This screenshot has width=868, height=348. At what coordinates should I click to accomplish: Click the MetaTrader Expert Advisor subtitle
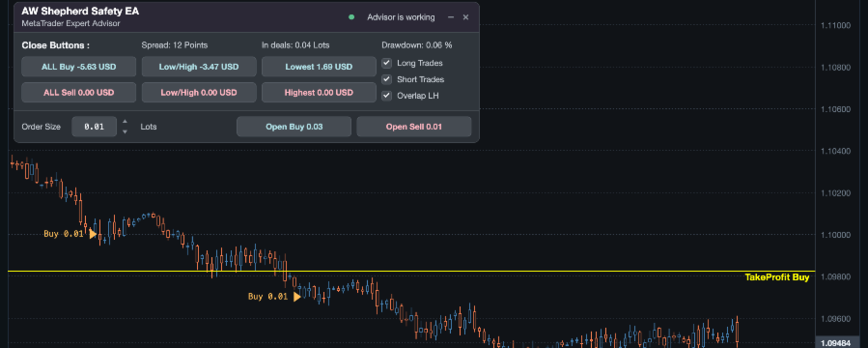click(x=70, y=23)
